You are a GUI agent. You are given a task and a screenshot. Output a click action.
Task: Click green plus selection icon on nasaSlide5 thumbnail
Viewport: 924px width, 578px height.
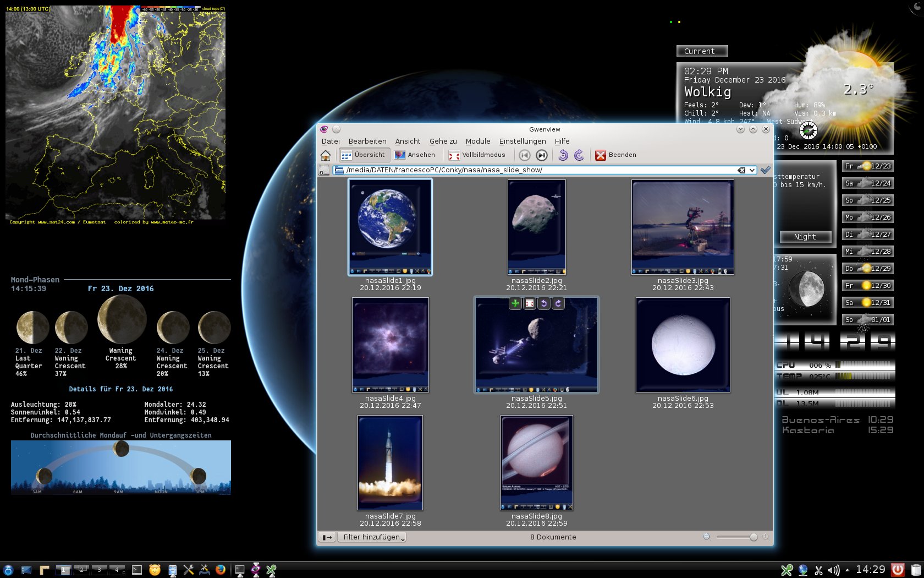point(515,303)
